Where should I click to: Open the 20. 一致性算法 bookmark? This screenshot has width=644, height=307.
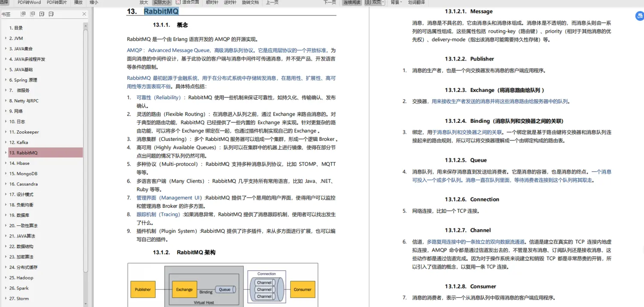23,225
